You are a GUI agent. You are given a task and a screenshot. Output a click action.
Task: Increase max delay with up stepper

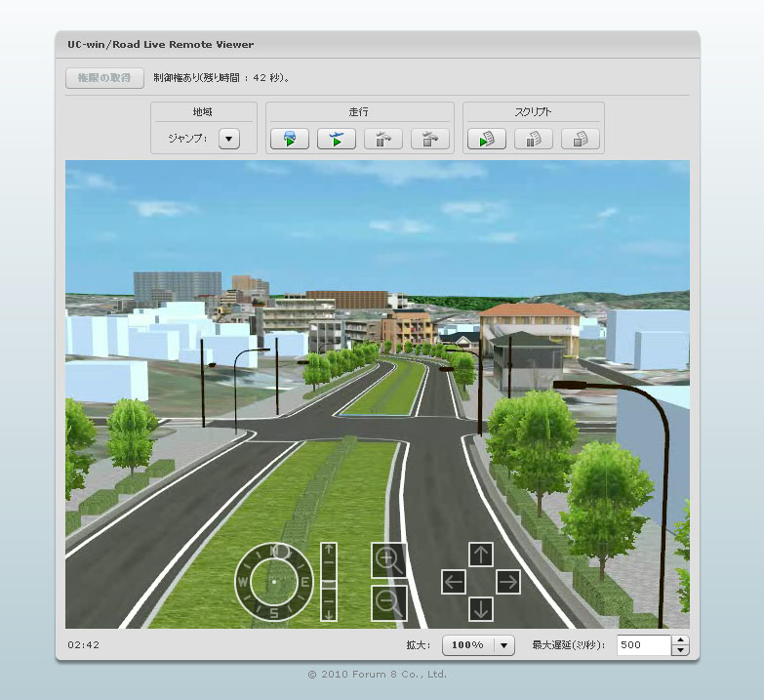[x=680, y=640]
